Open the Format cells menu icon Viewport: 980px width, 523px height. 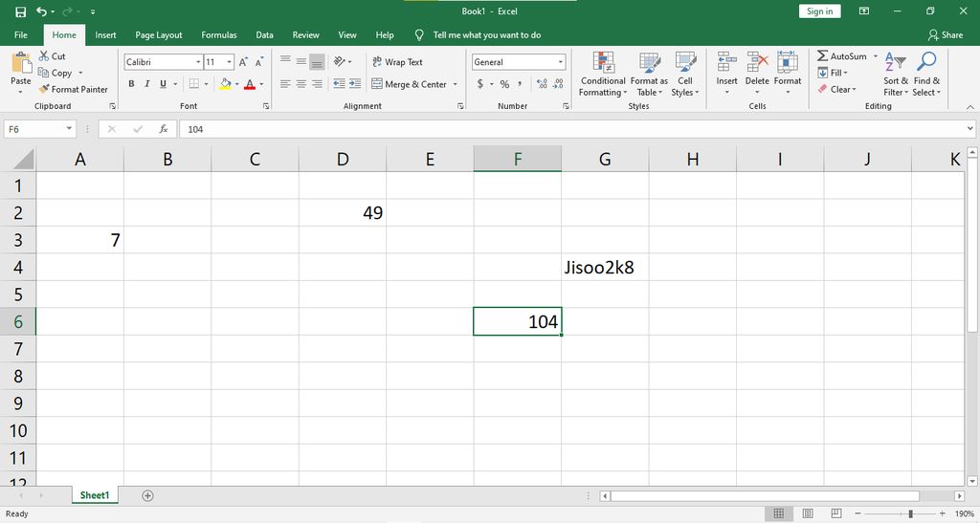pos(787,62)
